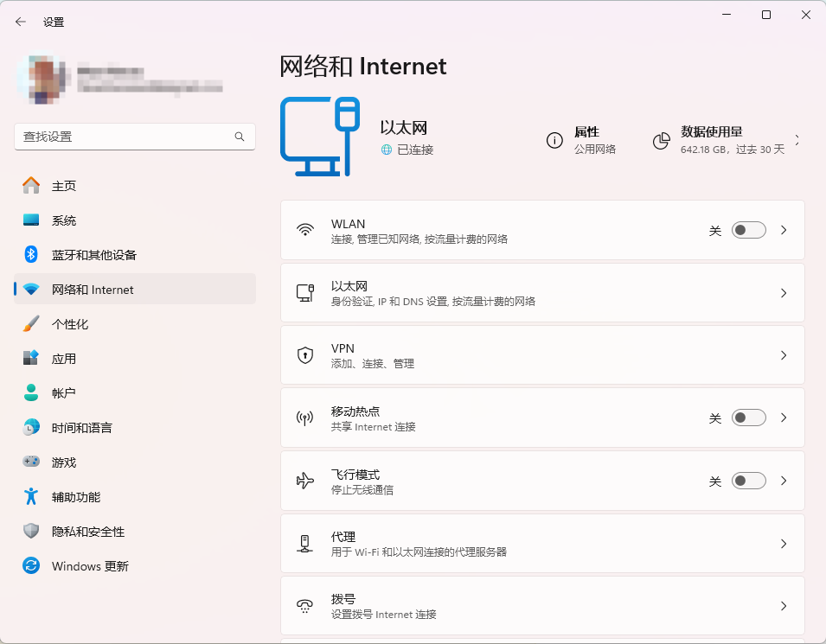Click the Accessibility figure icon
The height and width of the screenshot is (644, 826).
[x=31, y=496]
